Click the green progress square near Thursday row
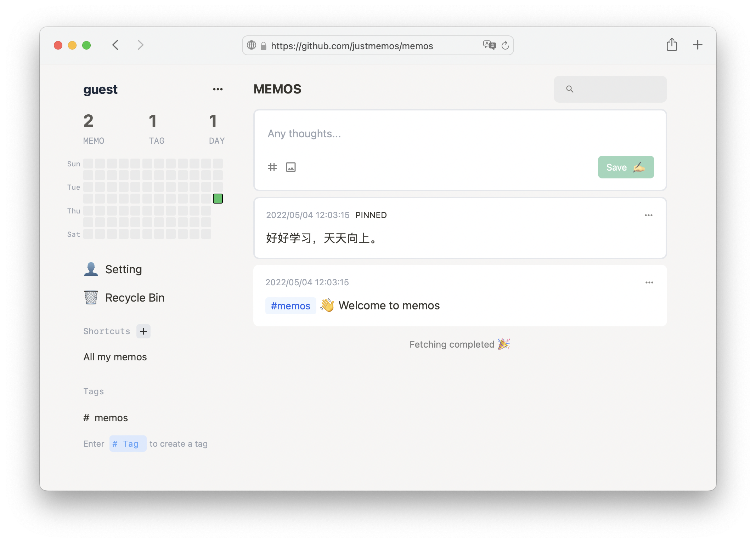 pyautogui.click(x=218, y=199)
